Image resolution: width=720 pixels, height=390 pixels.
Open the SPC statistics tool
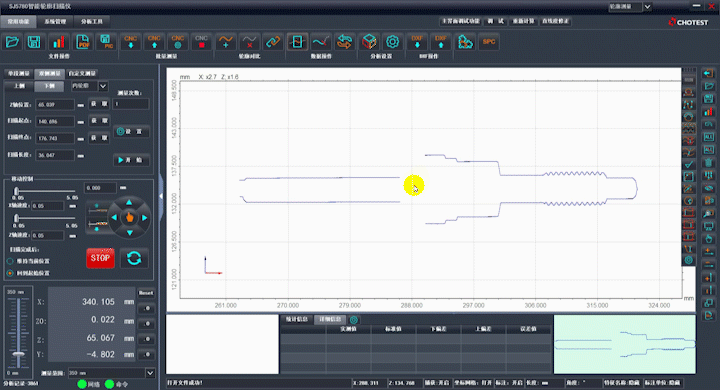pos(489,42)
